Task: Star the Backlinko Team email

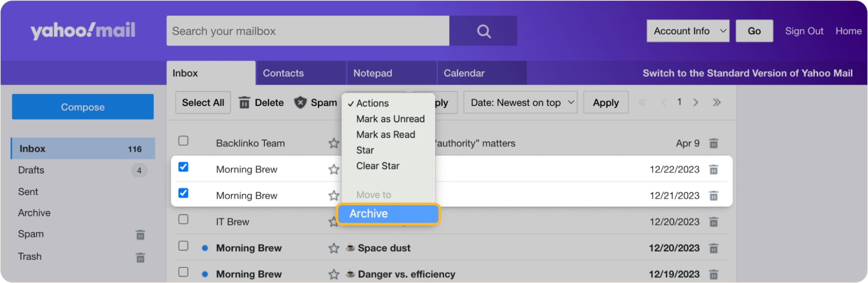Action: (x=333, y=143)
